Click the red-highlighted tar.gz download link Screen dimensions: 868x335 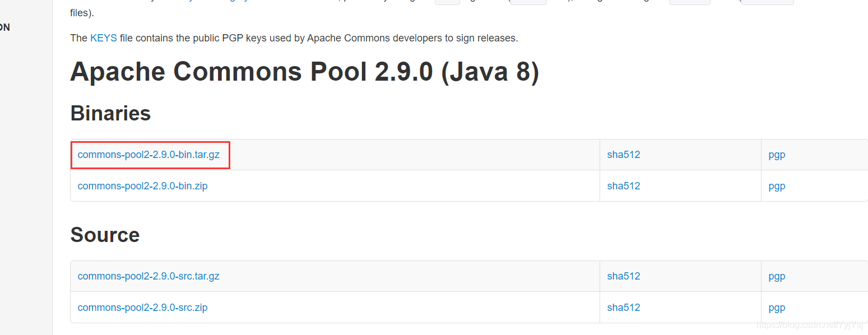(x=150, y=155)
